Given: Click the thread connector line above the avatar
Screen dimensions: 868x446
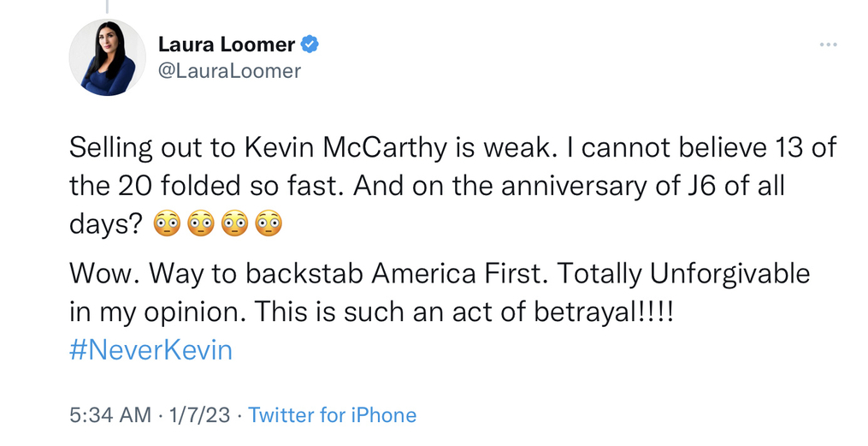Looking at the screenshot, I should (x=108, y=6).
